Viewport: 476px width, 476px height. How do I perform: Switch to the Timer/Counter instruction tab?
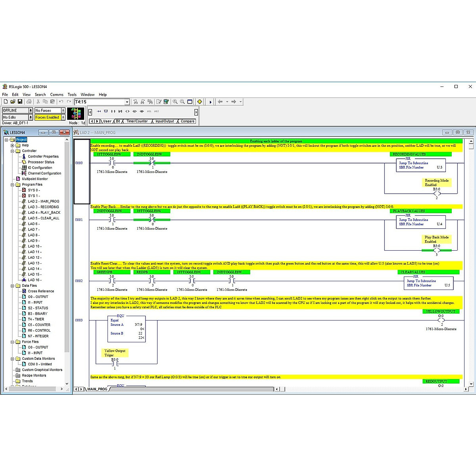click(x=137, y=121)
